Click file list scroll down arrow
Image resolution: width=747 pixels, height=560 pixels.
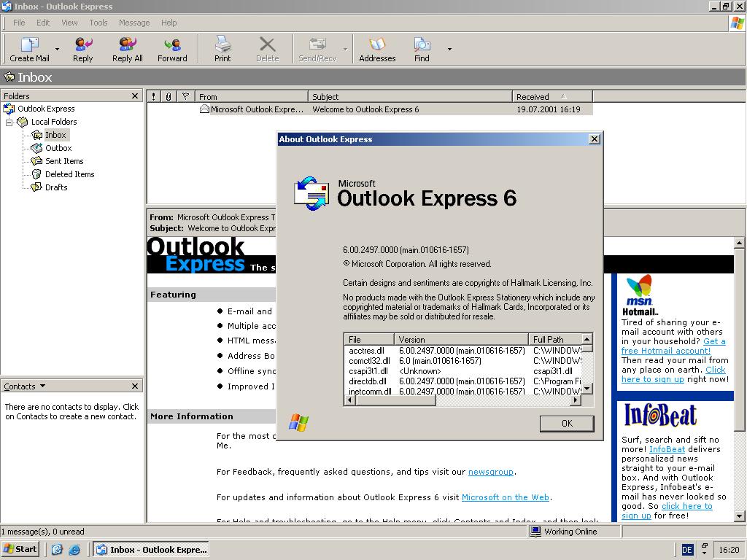click(587, 389)
